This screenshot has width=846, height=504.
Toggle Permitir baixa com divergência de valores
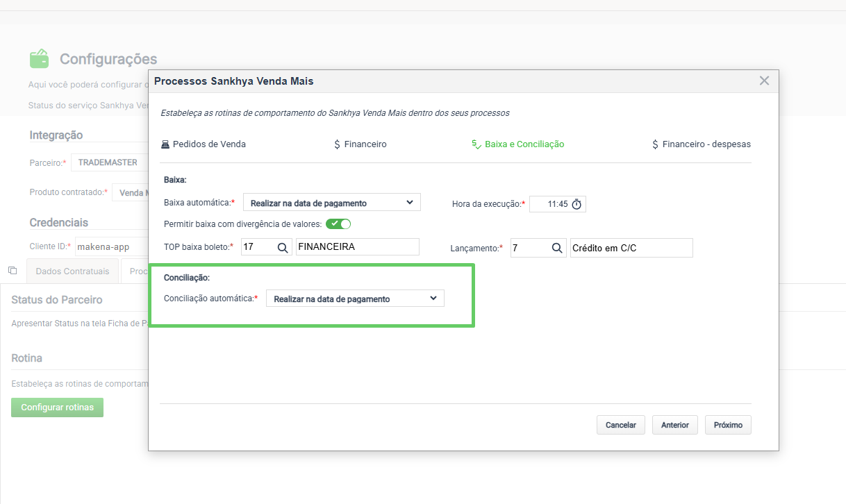click(x=338, y=224)
